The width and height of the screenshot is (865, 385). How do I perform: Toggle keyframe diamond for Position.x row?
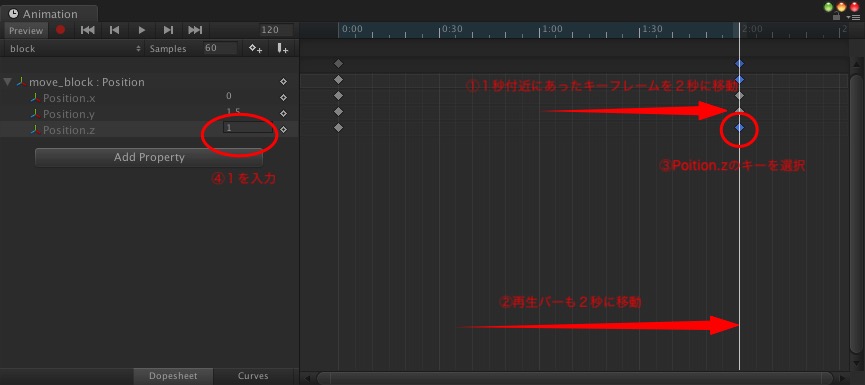283,98
